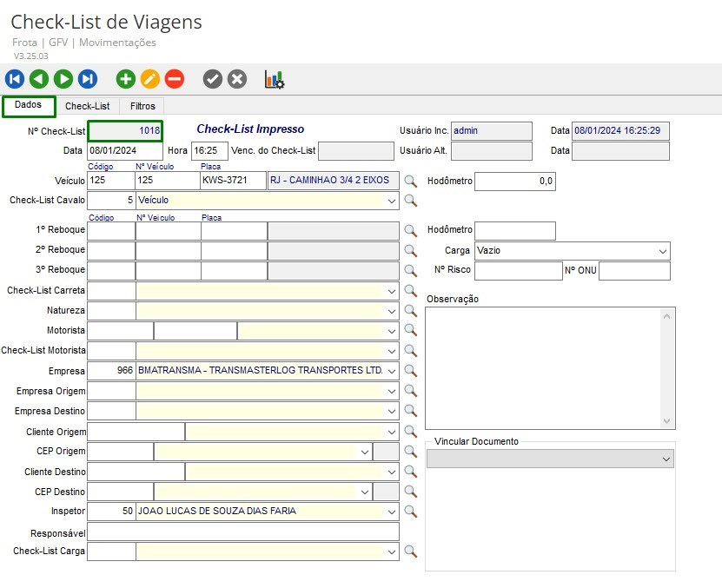Viewport: 722px width, 588px height.
Task: Go to the next record
Action: coord(63,79)
